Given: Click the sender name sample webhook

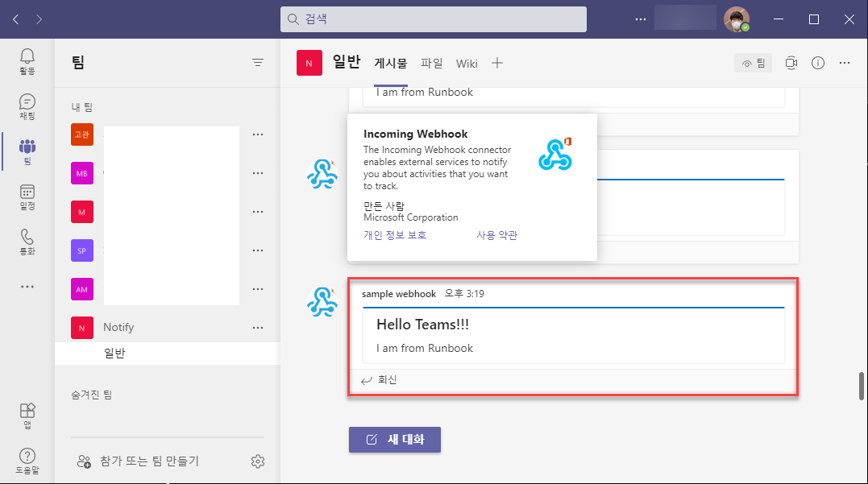Looking at the screenshot, I should click(x=399, y=294).
